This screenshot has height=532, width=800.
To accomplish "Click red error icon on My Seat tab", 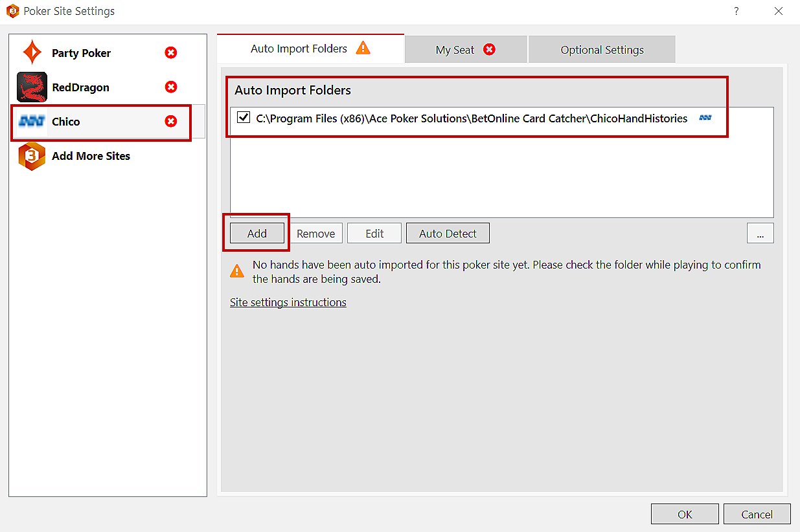I will [490, 49].
